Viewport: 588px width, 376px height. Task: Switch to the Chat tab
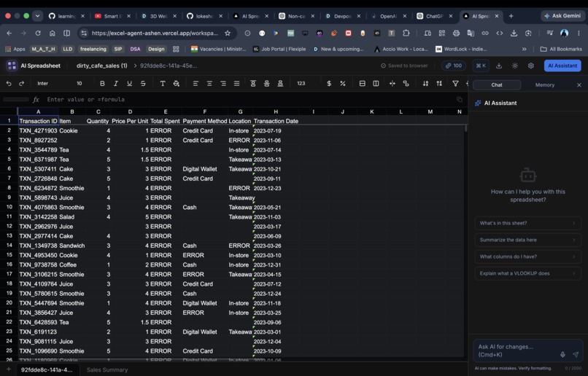(x=497, y=85)
